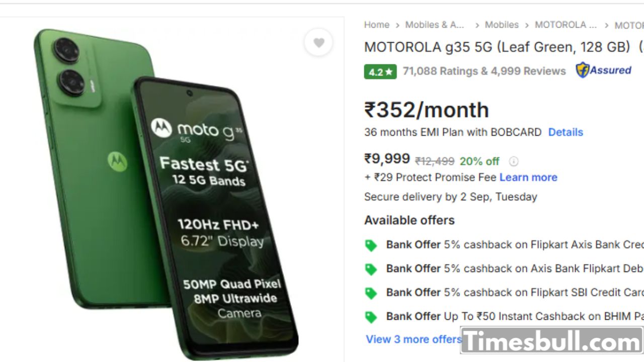Open 71,088 Ratings & 4,999 Reviews
The image size is (644, 362).
coord(484,71)
